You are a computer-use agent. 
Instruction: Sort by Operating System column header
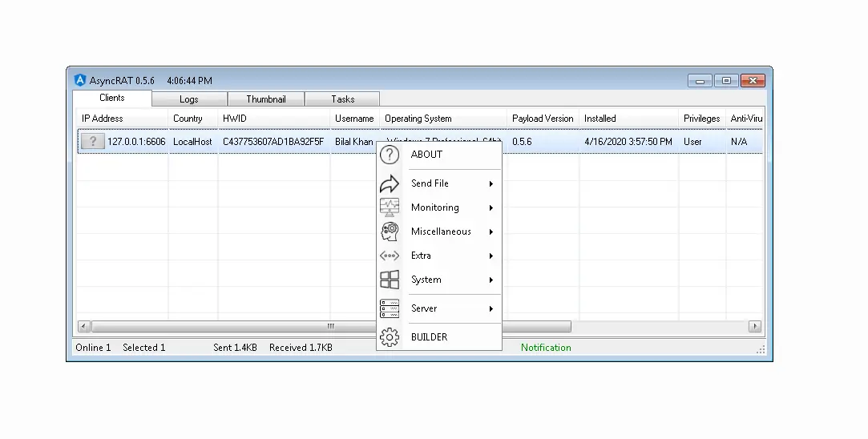(x=443, y=119)
